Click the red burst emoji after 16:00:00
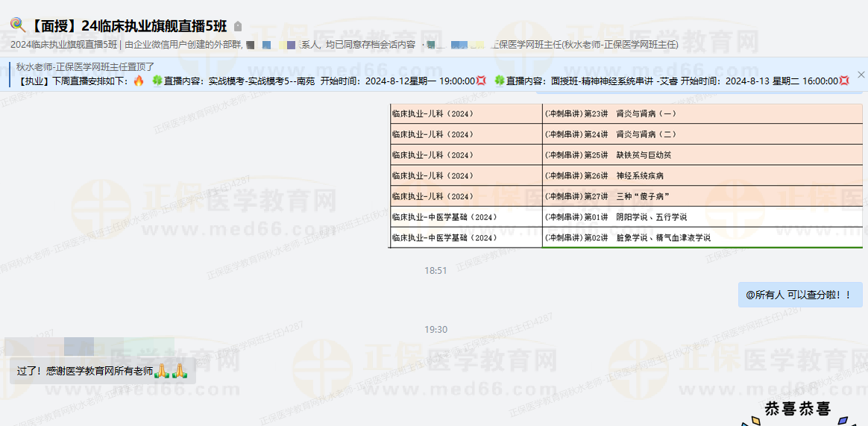The image size is (868, 426). click(844, 81)
